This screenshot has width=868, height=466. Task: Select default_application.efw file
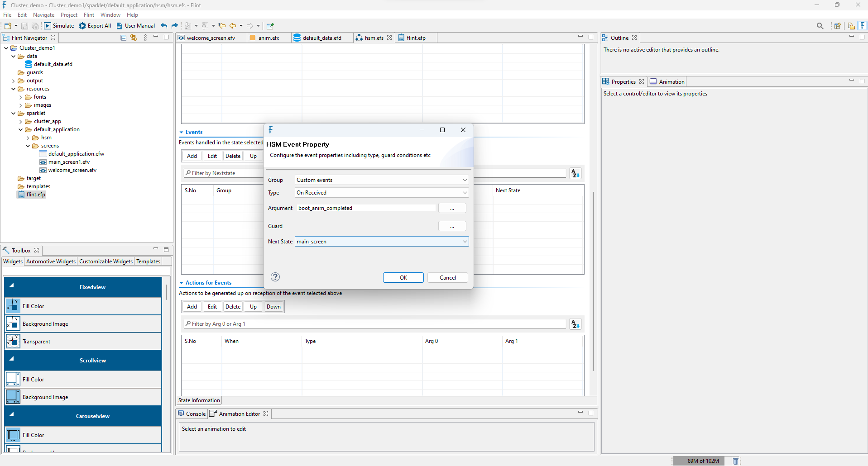point(76,154)
